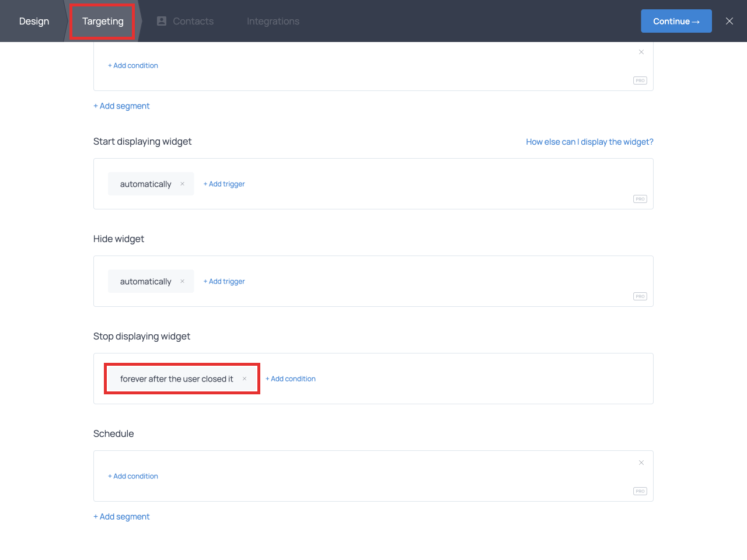Remove 'forever after the user closed it' condition
Image resolution: width=747 pixels, height=560 pixels.
pos(245,379)
